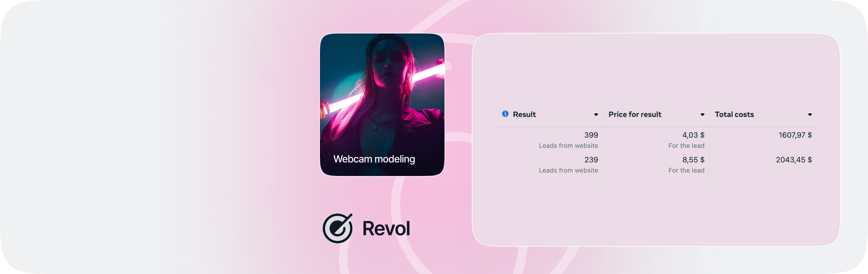Screen dimensions: 868x274
Task: Click the 399 result value
Action: pyautogui.click(x=591, y=135)
